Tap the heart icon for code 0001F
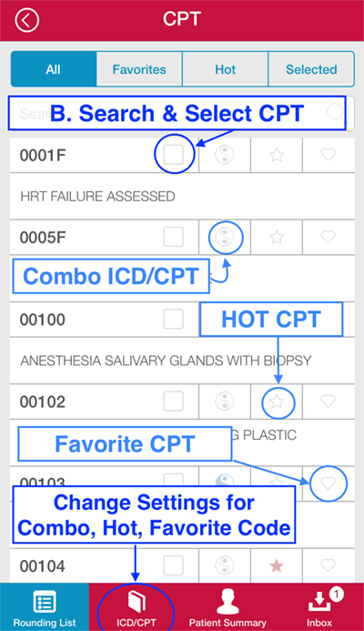The height and width of the screenshot is (631, 364). [x=329, y=155]
